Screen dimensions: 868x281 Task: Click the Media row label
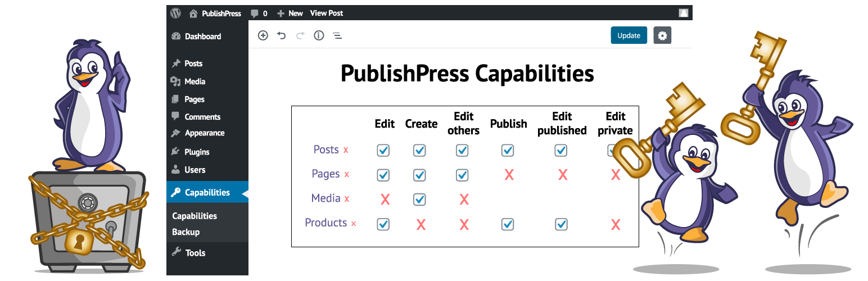(x=326, y=198)
